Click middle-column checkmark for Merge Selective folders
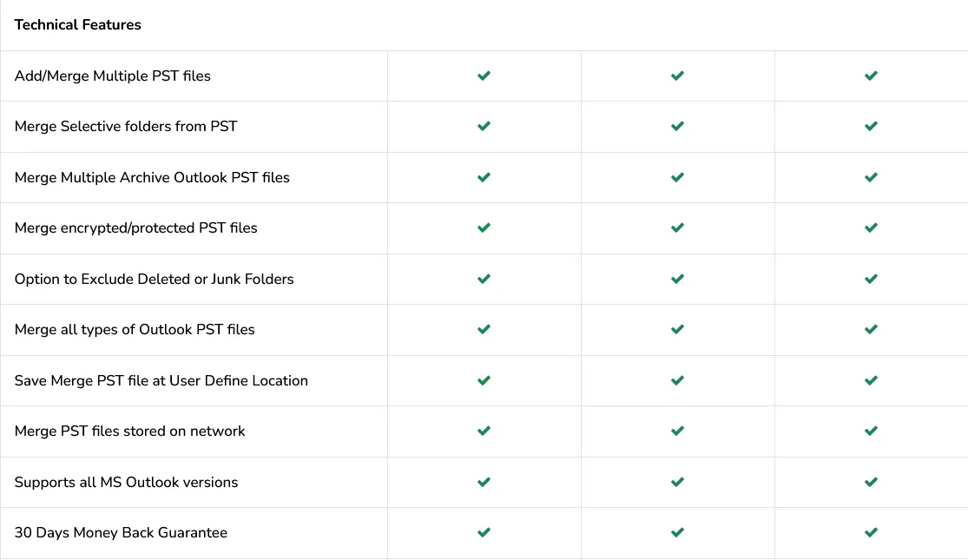The image size is (968, 560). point(678,127)
